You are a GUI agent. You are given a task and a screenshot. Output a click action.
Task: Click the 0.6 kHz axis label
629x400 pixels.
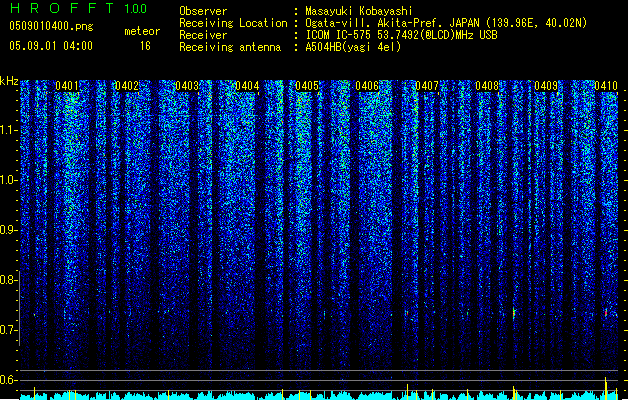[x=9, y=380]
